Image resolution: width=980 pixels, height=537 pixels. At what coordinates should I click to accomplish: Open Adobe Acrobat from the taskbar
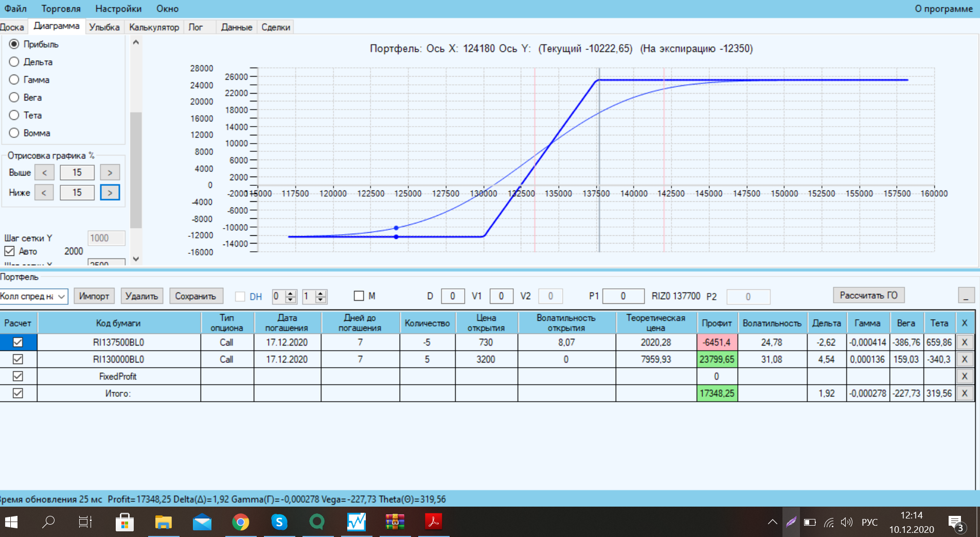tap(434, 522)
